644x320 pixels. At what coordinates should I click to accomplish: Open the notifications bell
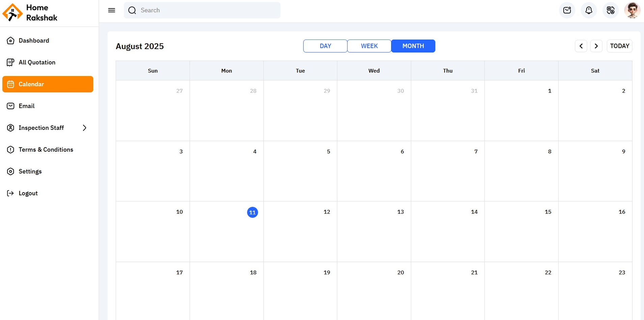(x=589, y=10)
